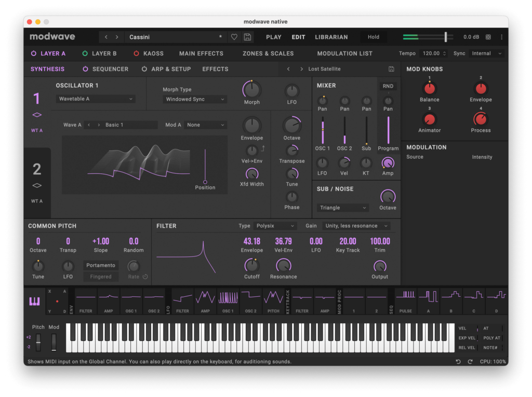
Task: Click the RND button in the Mixer panel
Action: coord(388,86)
